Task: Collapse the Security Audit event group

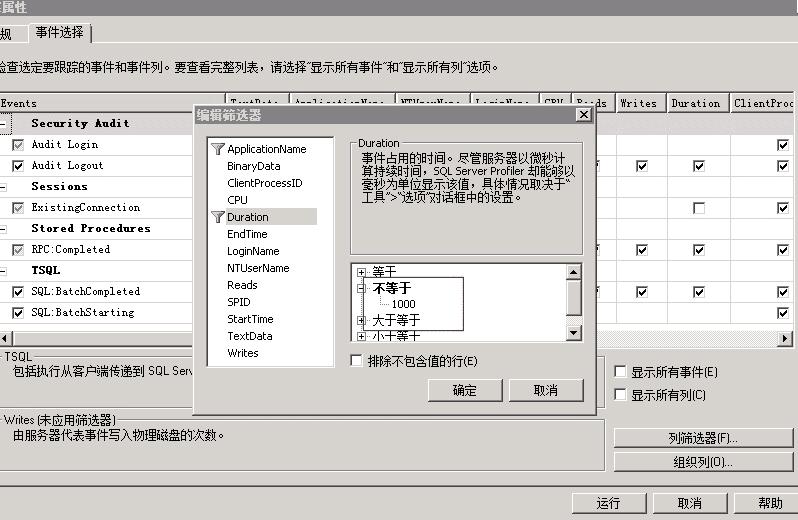Action: [x=3, y=124]
